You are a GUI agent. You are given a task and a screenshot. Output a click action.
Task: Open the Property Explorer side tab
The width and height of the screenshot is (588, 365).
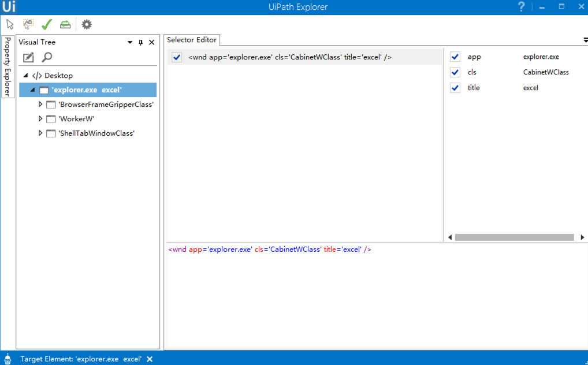[8, 66]
